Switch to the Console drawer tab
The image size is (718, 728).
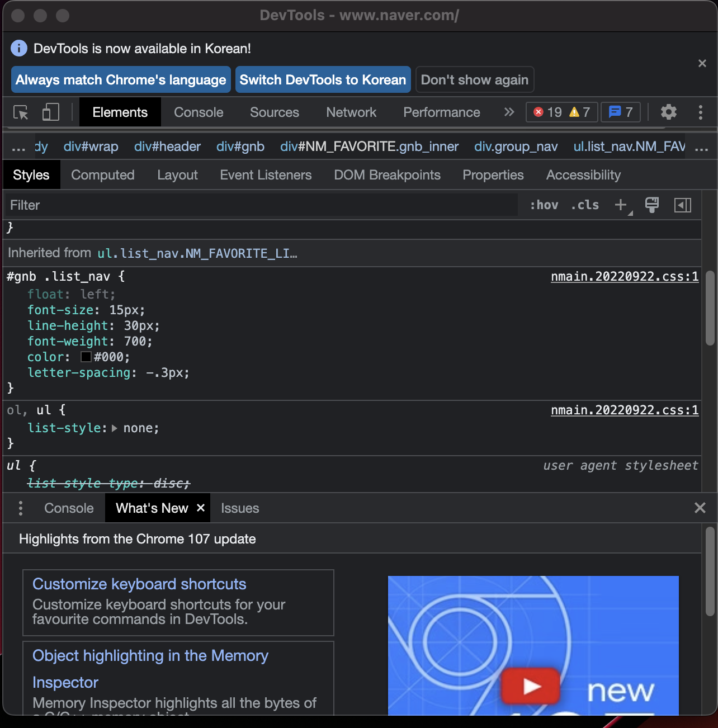click(69, 508)
